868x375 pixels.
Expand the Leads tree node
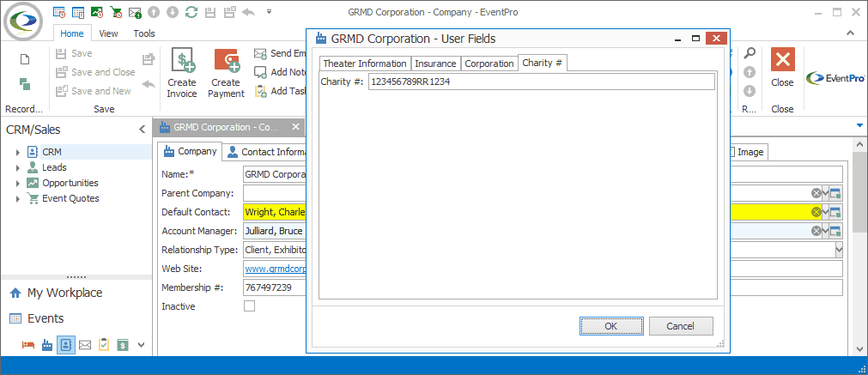[18, 167]
